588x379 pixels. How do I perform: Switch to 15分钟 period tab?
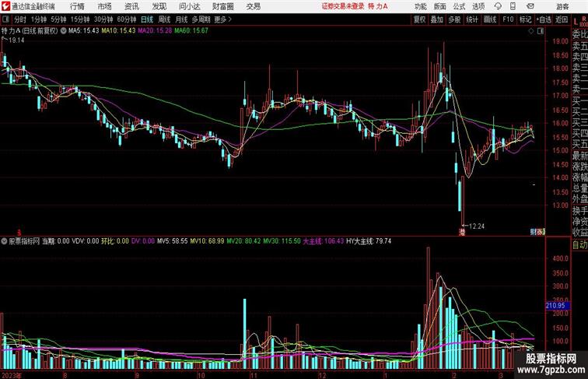coord(80,19)
